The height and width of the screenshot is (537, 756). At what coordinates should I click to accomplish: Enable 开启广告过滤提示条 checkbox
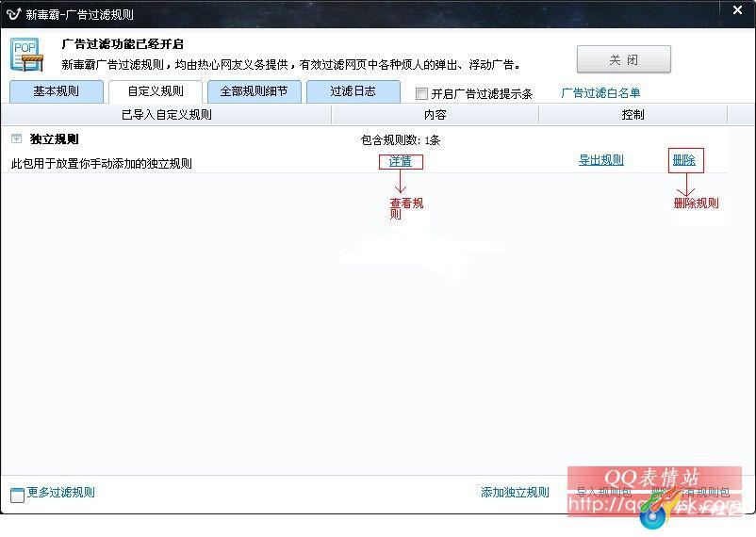[421, 93]
